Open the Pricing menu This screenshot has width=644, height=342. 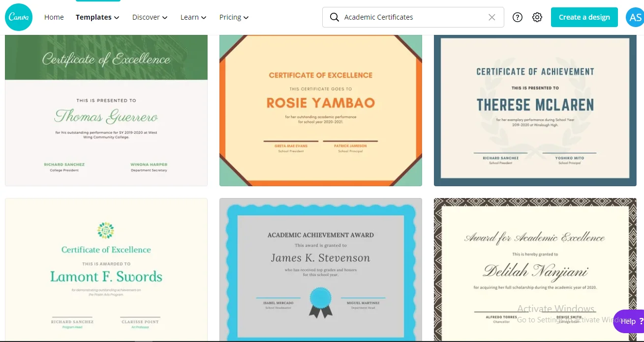tap(234, 17)
